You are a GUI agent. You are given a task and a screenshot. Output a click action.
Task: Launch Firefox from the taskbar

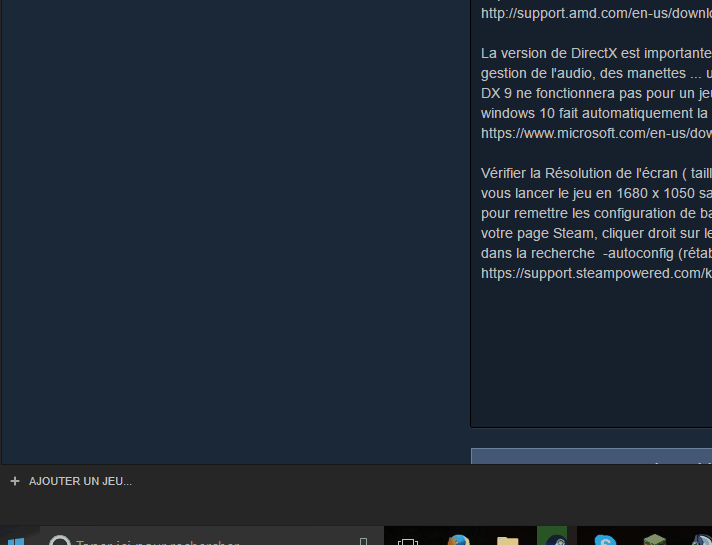(x=458, y=540)
